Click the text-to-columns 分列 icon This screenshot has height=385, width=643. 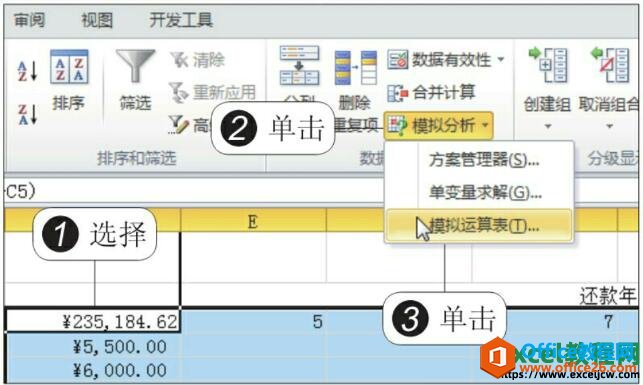click(299, 66)
